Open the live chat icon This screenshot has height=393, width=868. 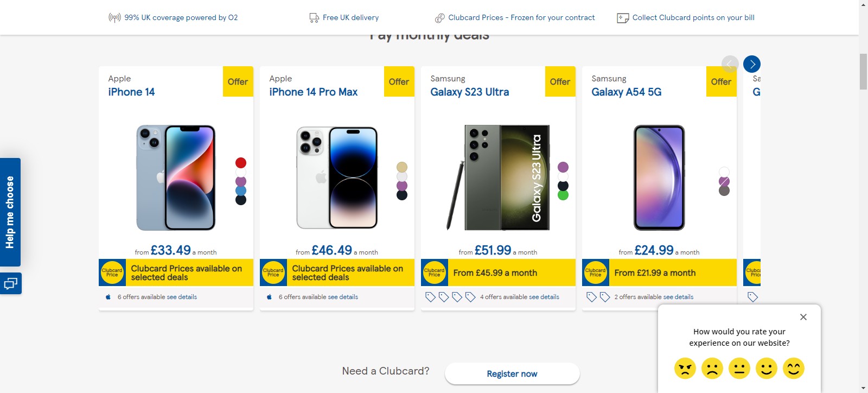(x=10, y=283)
